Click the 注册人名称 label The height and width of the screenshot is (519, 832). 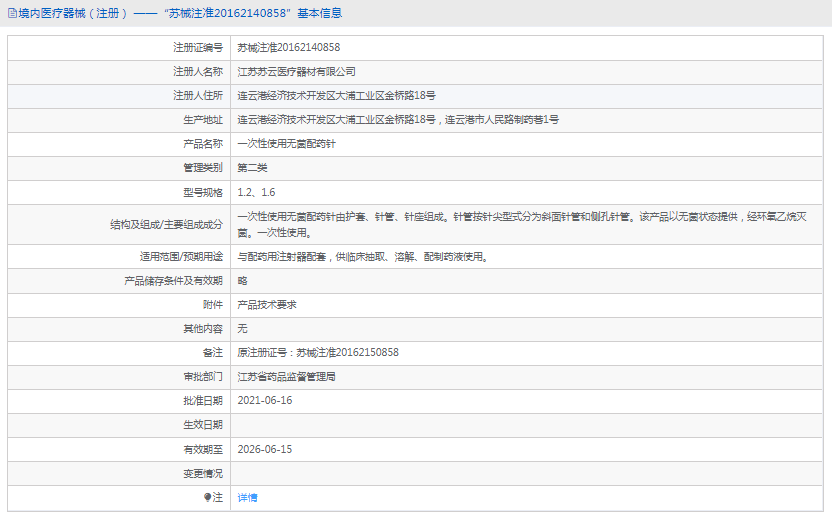click(198, 72)
